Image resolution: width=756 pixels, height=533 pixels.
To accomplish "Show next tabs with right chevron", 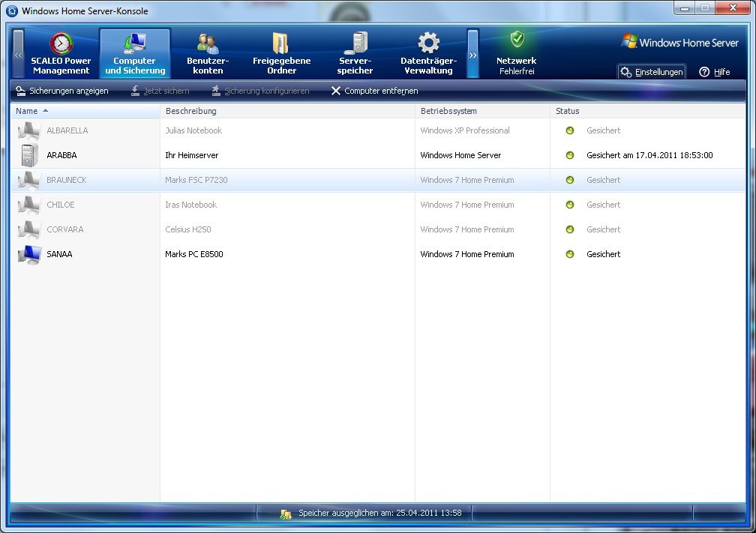I will pos(473,55).
